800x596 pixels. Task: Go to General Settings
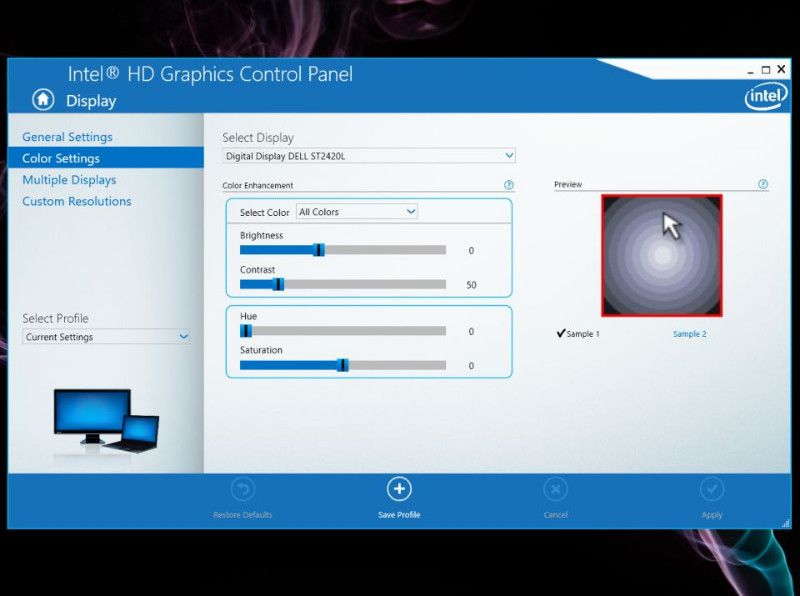pyautogui.click(x=67, y=137)
